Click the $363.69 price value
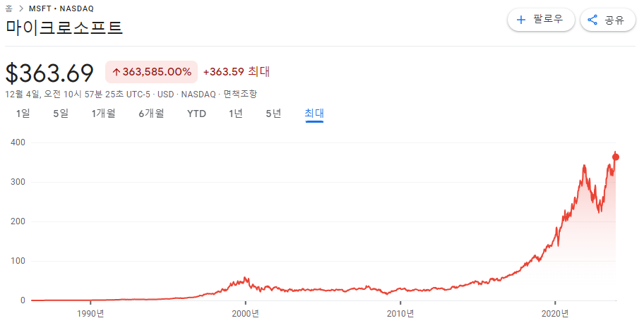The width and height of the screenshot is (644, 323). click(x=49, y=73)
